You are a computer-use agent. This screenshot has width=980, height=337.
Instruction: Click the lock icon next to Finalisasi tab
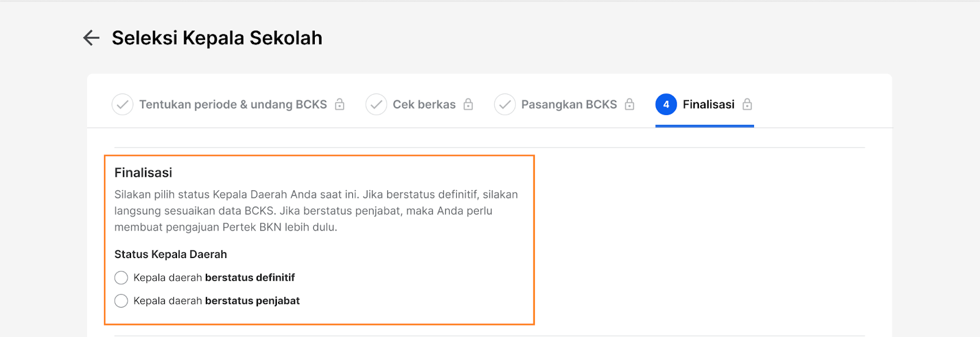(747, 105)
